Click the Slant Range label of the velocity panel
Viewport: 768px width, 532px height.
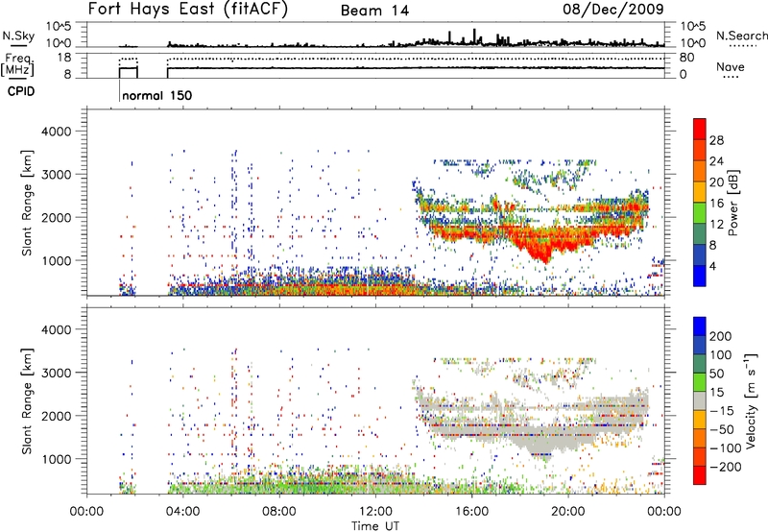(x=27, y=401)
